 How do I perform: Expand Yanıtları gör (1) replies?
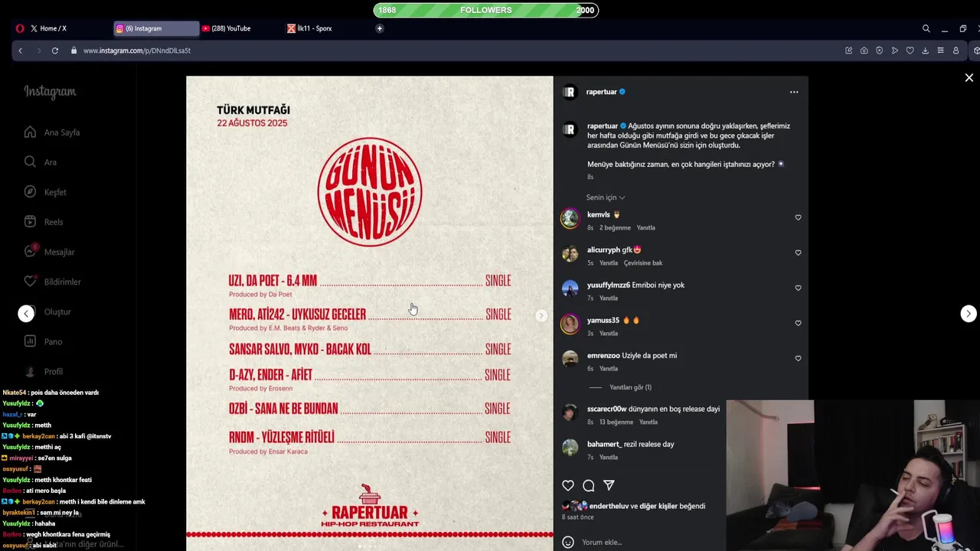tap(630, 387)
